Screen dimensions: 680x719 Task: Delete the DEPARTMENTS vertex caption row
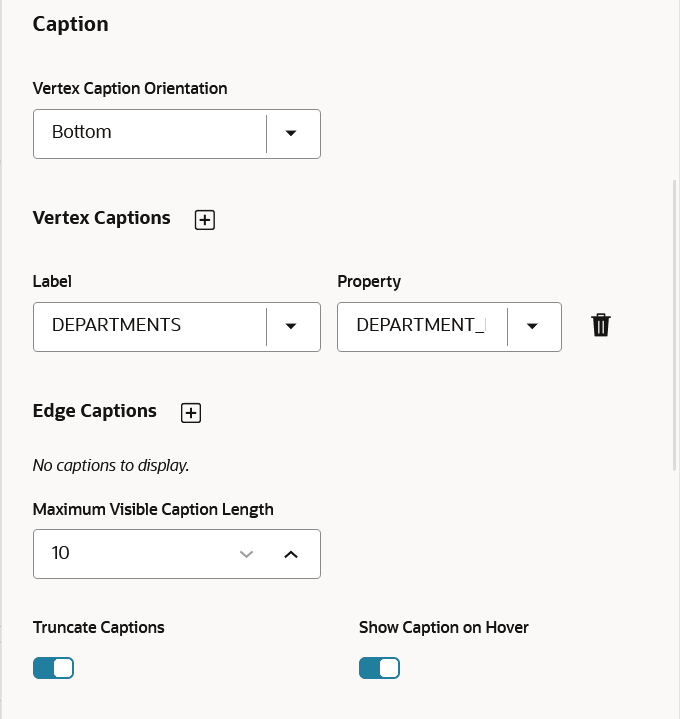pos(601,326)
